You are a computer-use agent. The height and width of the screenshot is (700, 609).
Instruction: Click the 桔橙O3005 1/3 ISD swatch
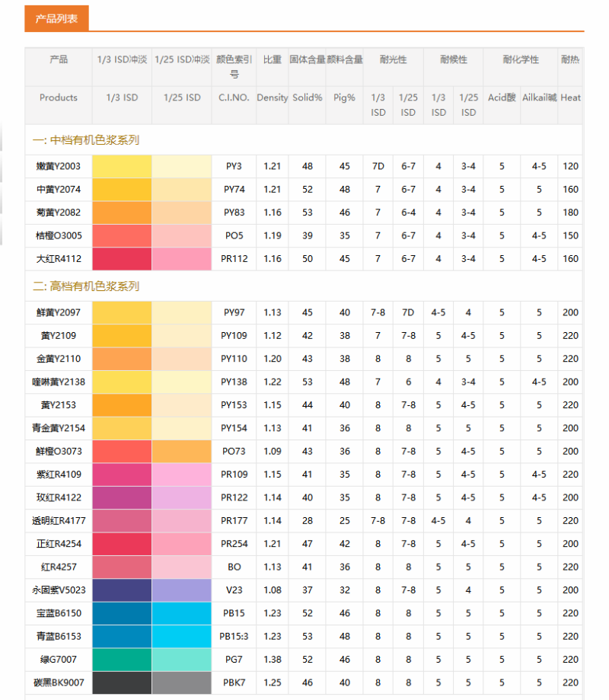point(122,235)
